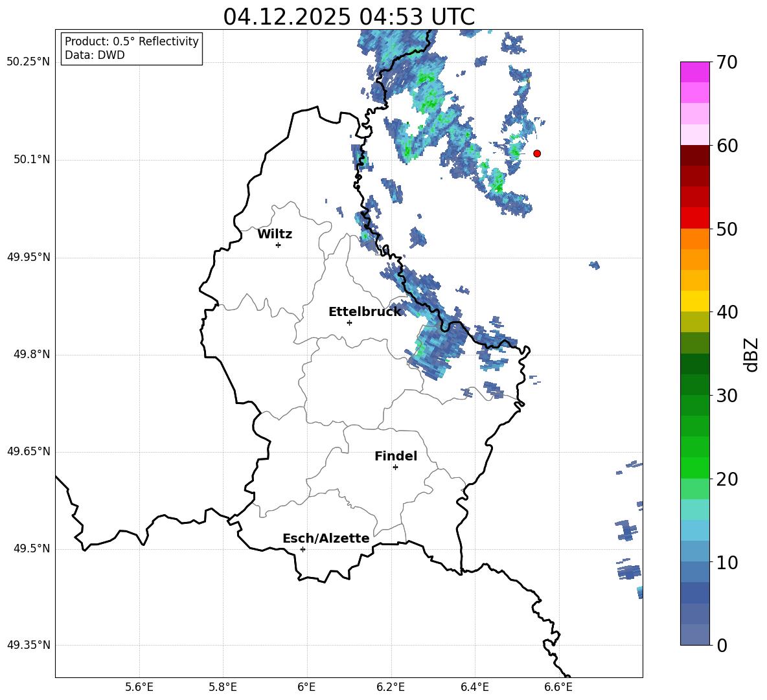This screenshot has width=767, height=700.
Task: Click the Wiltz station cross marker
Action: (x=278, y=245)
